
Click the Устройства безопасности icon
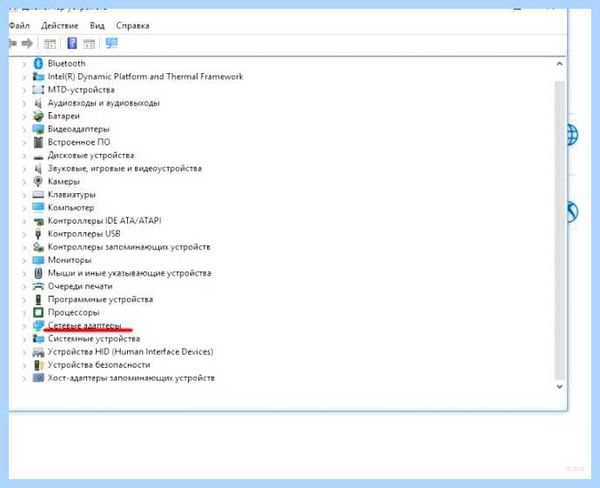[38, 365]
